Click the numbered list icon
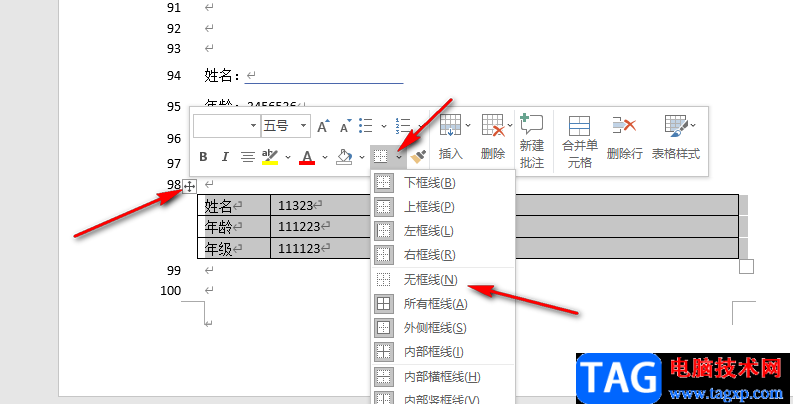This screenshot has height=404, width=793. 404,125
